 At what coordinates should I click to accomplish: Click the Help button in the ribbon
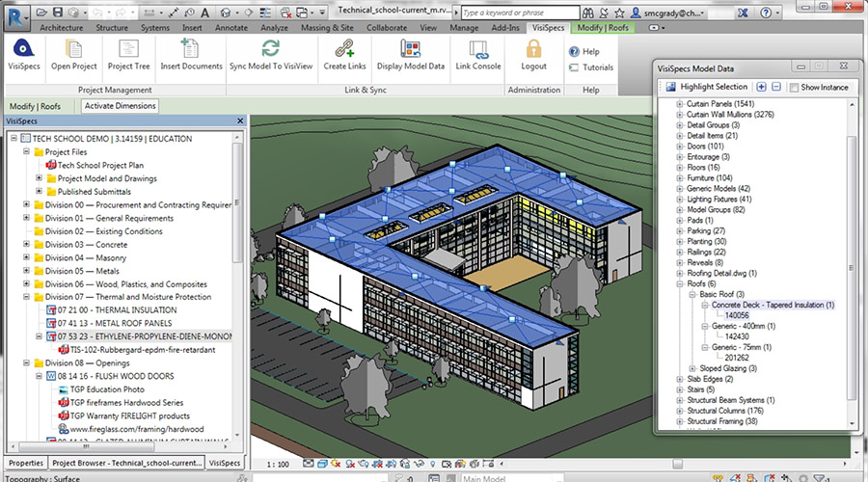pyautogui.click(x=584, y=51)
